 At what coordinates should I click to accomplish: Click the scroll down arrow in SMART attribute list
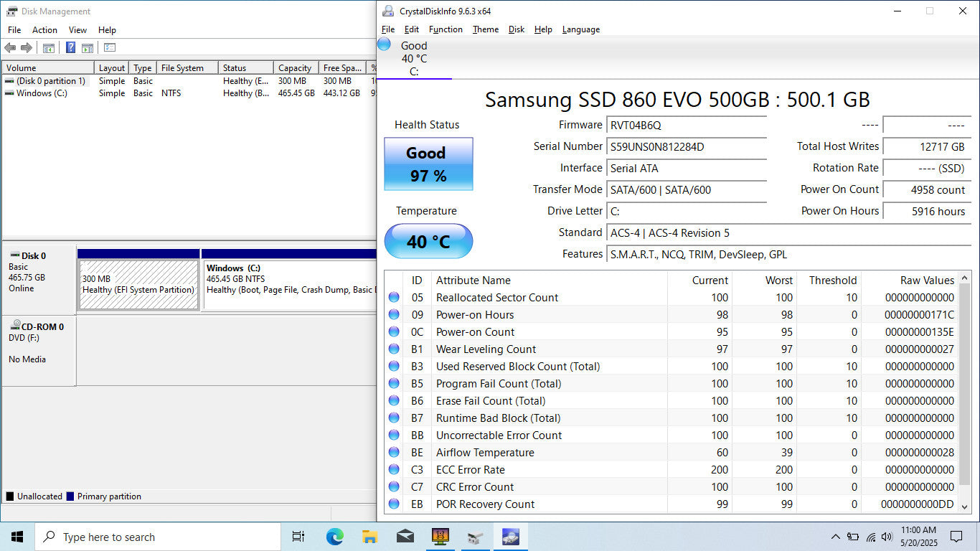tap(965, 507)
